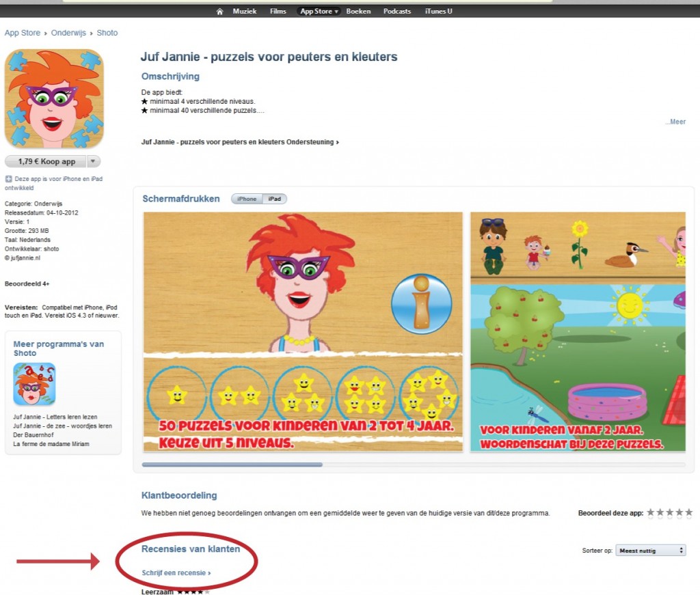Viewport: 700px width, 595px height.
Task: Open the Onderwijs breadcrumb link
Action: tap(68, 33)
